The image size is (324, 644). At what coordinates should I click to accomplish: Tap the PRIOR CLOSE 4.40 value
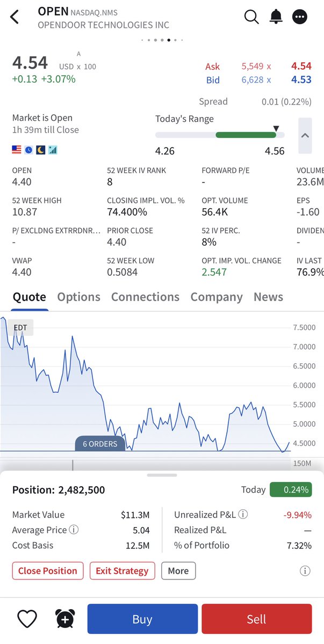point(117,242)
